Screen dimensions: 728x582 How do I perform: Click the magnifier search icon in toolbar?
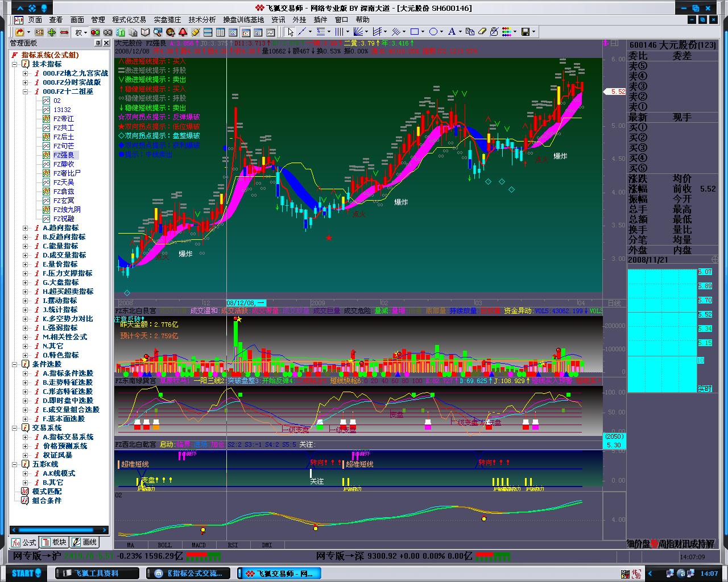158,32
